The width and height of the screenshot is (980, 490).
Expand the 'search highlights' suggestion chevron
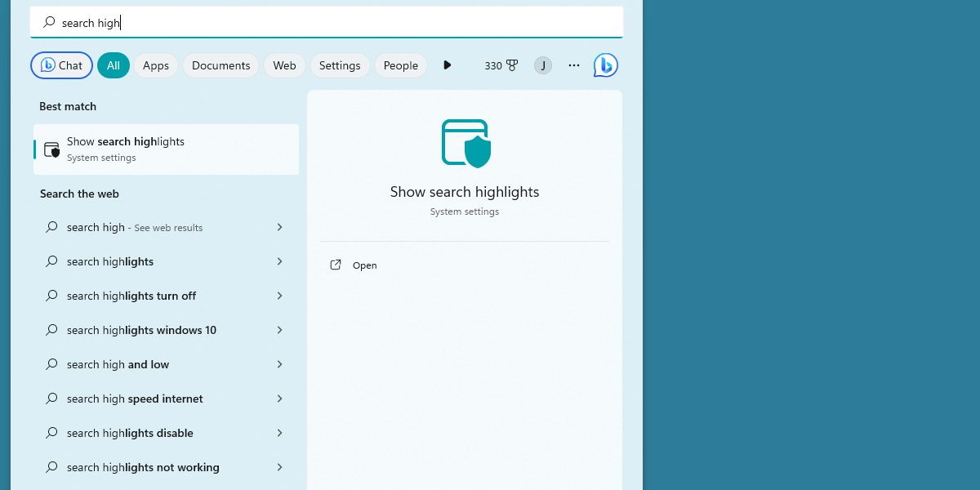(x=280, y=261)
